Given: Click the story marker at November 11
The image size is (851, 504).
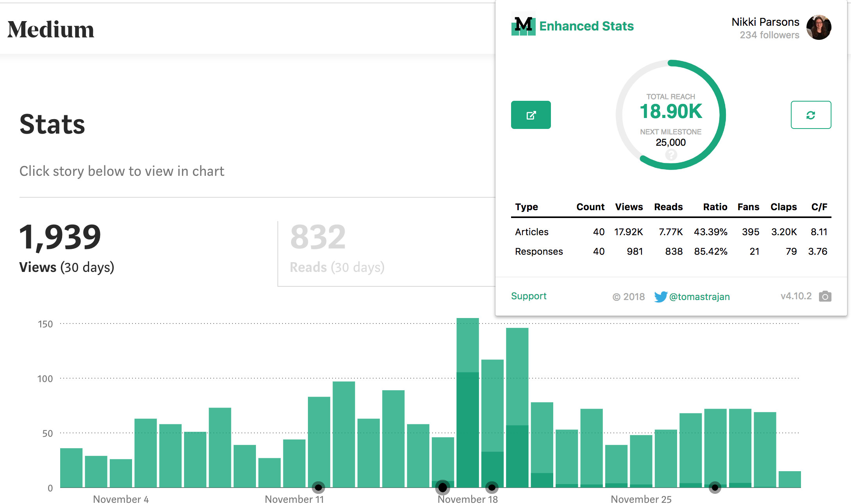Looking at the screenshot, I should coord(318,487).
